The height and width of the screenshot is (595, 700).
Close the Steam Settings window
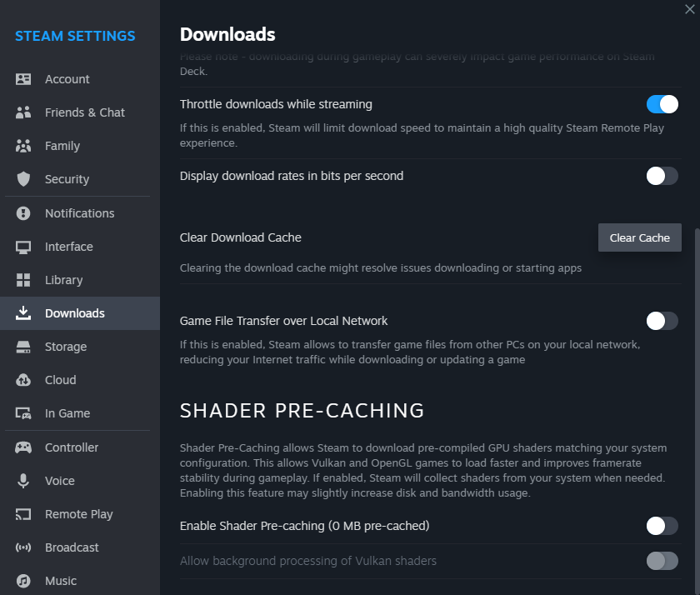click(x=689, y=9)
